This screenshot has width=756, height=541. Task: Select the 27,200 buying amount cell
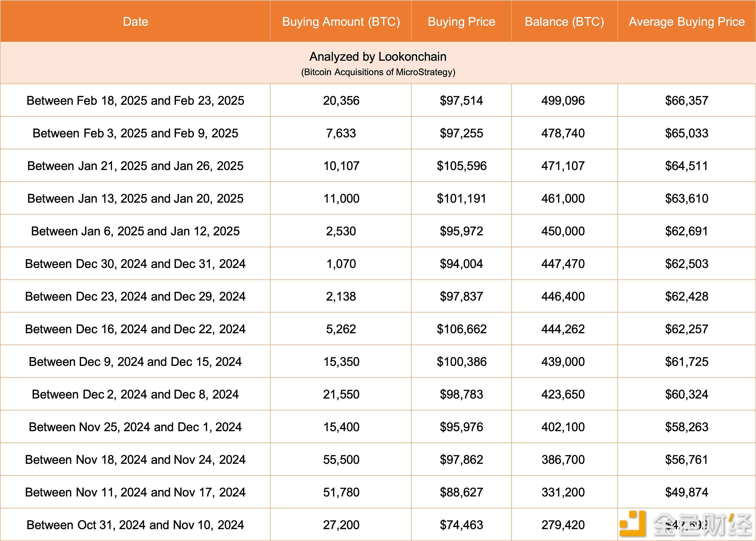click(x=341, y=525)
